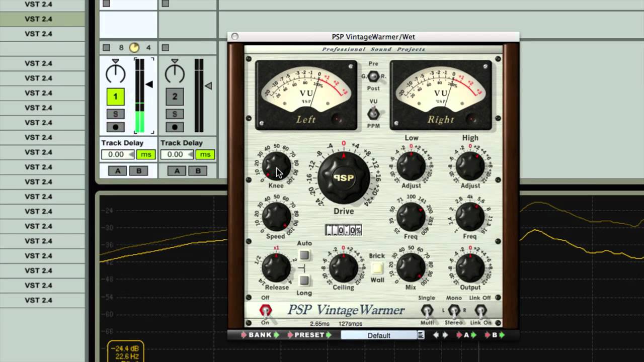
Task: Toggle track 1 activator button
Action: point(115,97)
